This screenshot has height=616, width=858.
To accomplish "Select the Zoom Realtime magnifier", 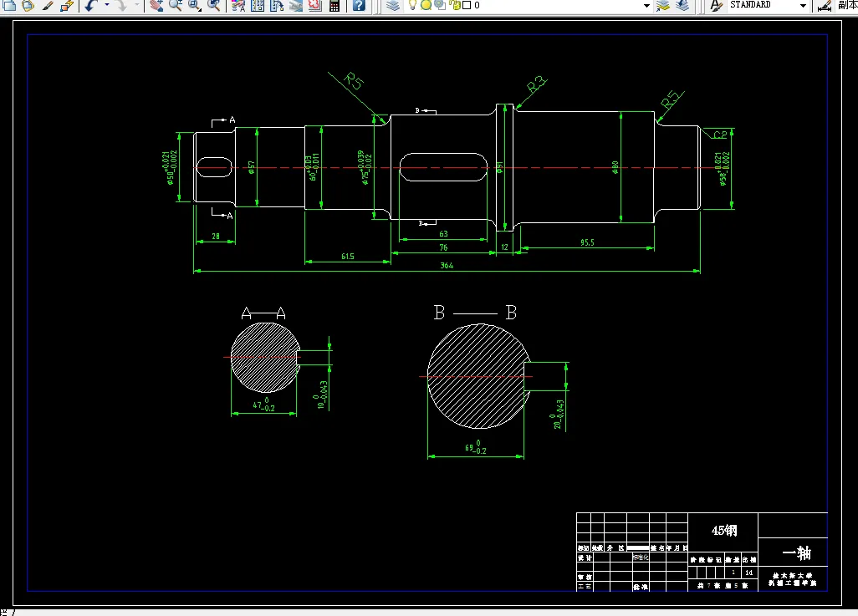I will 175,6.
